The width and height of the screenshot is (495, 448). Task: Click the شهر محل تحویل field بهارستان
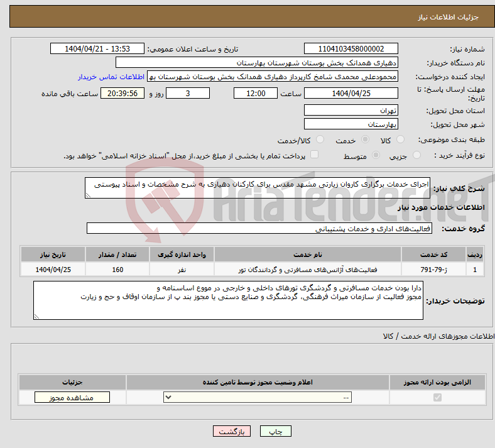click(351, 124)
